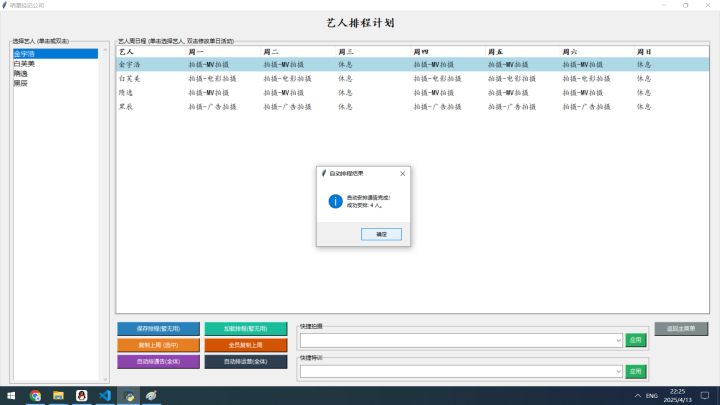Image resolution: width=720 pixels, height=405 pixels.
Task: Click the gray return to main menu button
Action: coord(681,329)
